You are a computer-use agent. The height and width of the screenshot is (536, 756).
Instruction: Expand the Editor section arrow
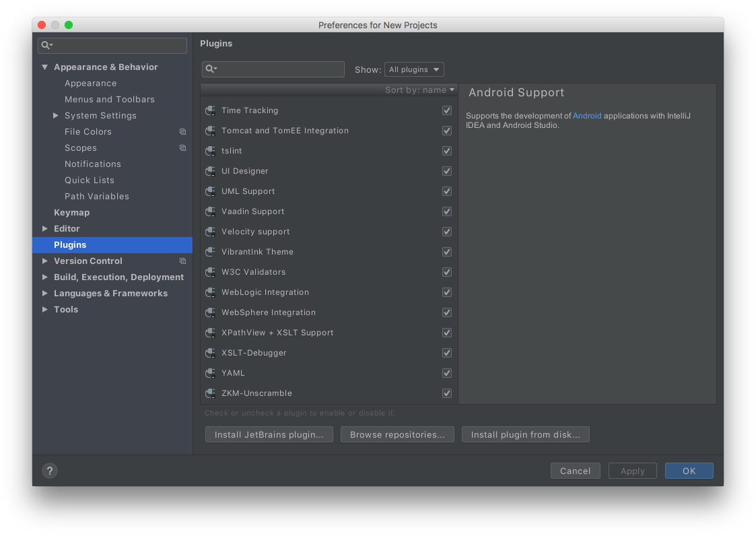(x=45, y=229)
